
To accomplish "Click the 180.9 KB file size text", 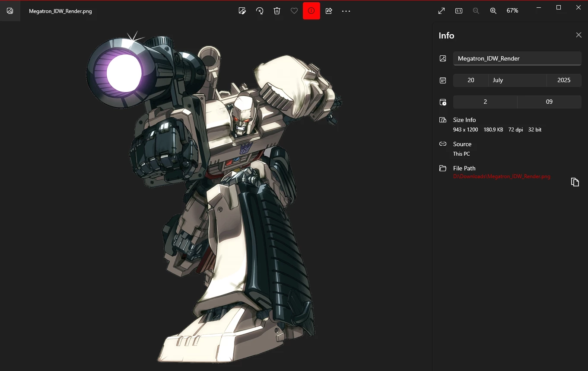I will pyautogui.click(x=493, y=129).
